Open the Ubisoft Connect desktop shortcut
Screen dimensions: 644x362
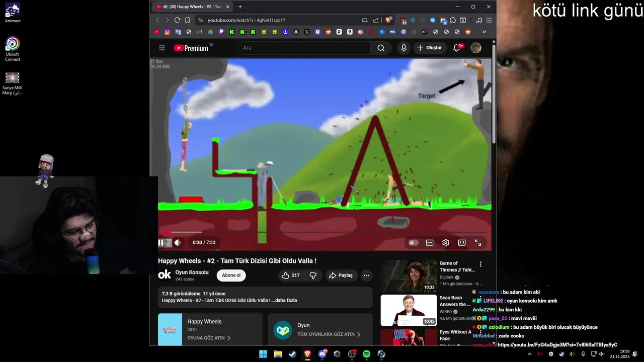13,49
